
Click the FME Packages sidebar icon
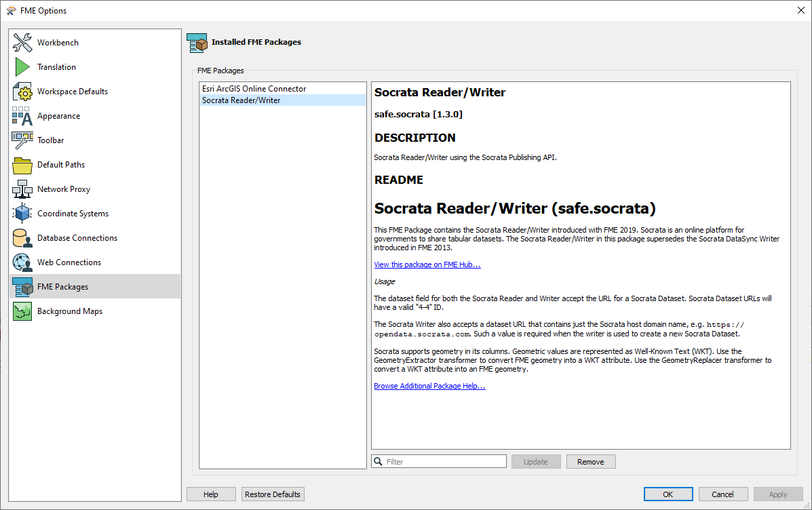[22, 287]
